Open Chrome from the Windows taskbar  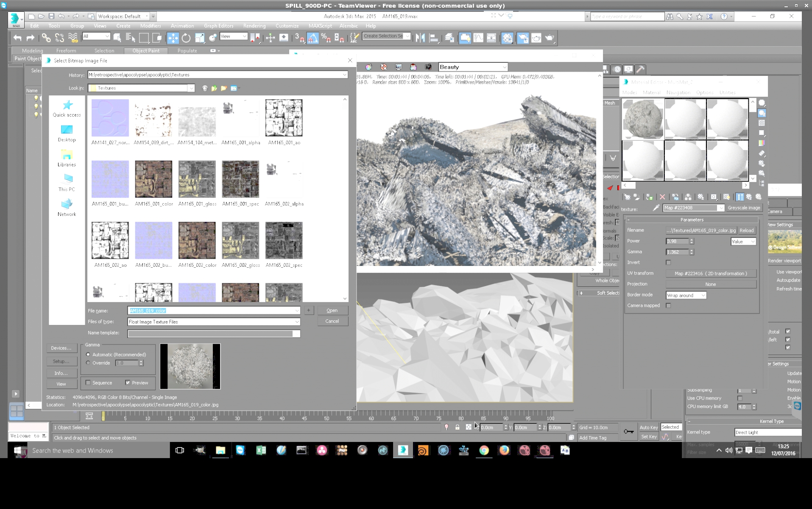point(484,450)
